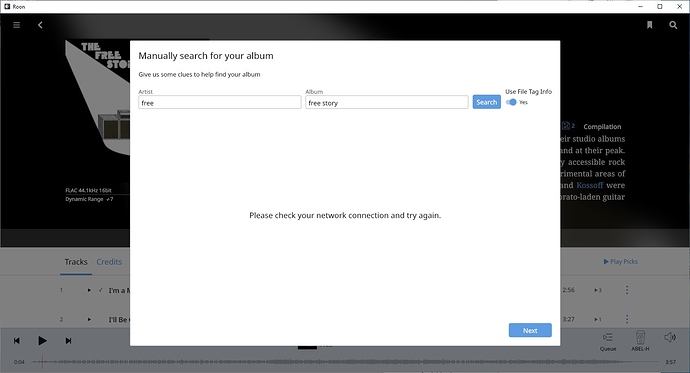Screen dimensions: 690x373
Task: Play track 1 with its arrow
Action: pos(89,290)
